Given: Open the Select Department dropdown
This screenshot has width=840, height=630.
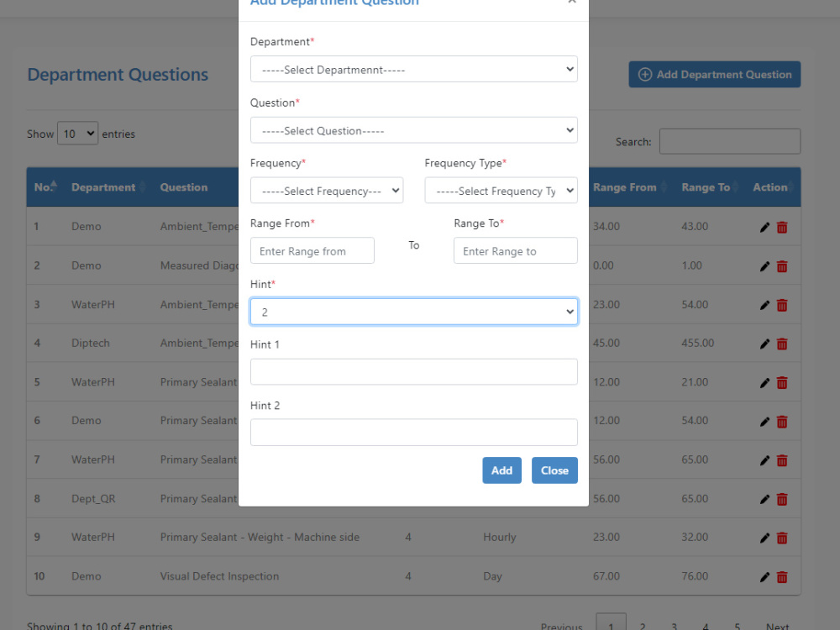Looking at the screenshot, I should [x=413, y=69].
